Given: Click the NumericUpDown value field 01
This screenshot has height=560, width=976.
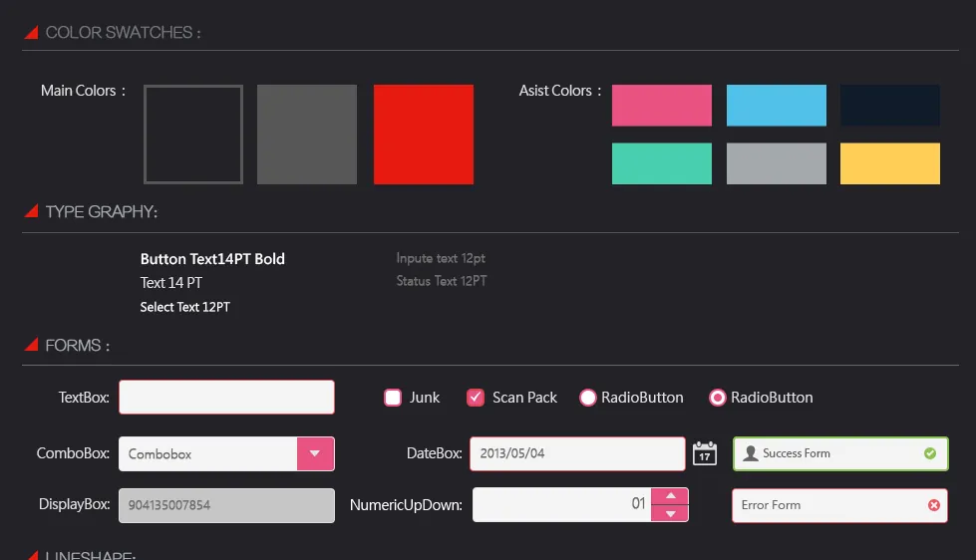Looking at the screenshot, I should [562, 504].
